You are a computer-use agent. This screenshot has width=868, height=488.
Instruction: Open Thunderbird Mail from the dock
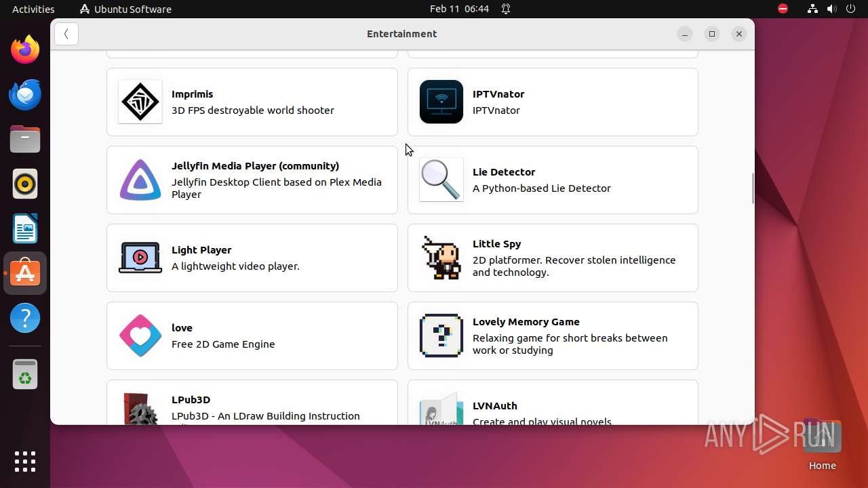pyautogui.click(x=25, y=94)
